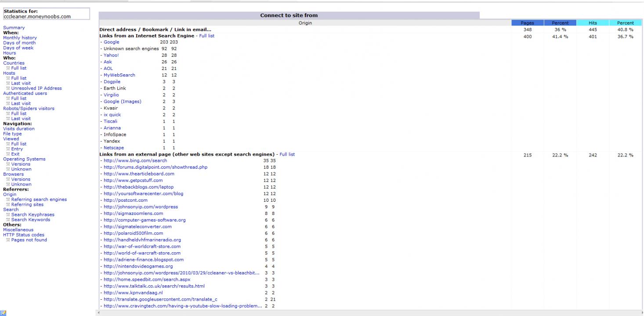Viewport: 644px width, 316px height.
Task: Open adriene-finance.blogspot.com referrer link
Action: pos(144,260)
